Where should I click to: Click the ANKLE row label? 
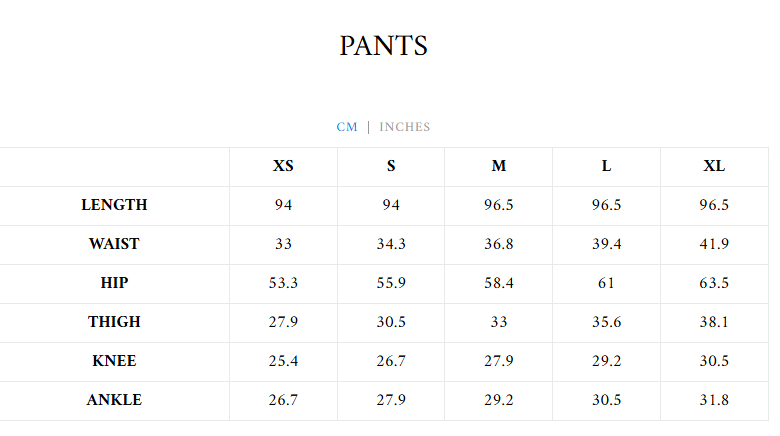pos(114,400)
